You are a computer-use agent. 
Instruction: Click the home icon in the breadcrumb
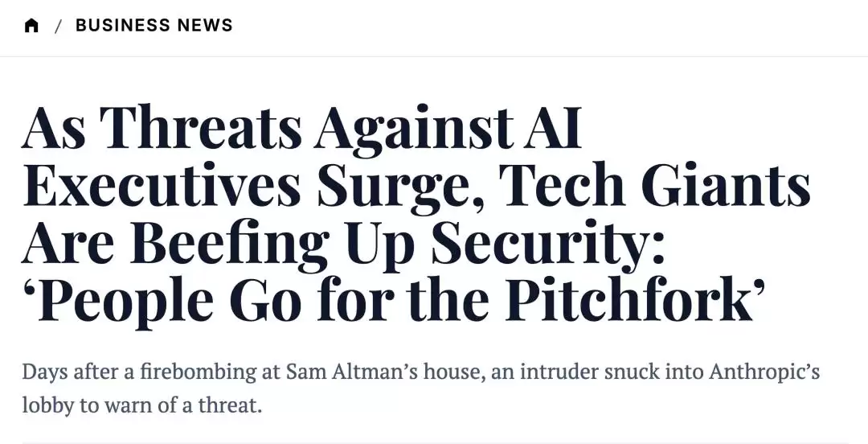31,26
